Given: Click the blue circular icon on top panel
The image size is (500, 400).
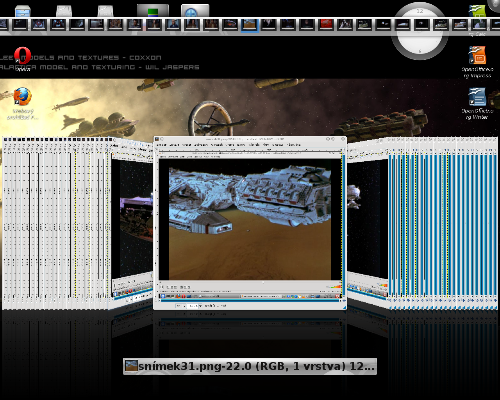Looking at the screenshot, I should coord(195,11).
